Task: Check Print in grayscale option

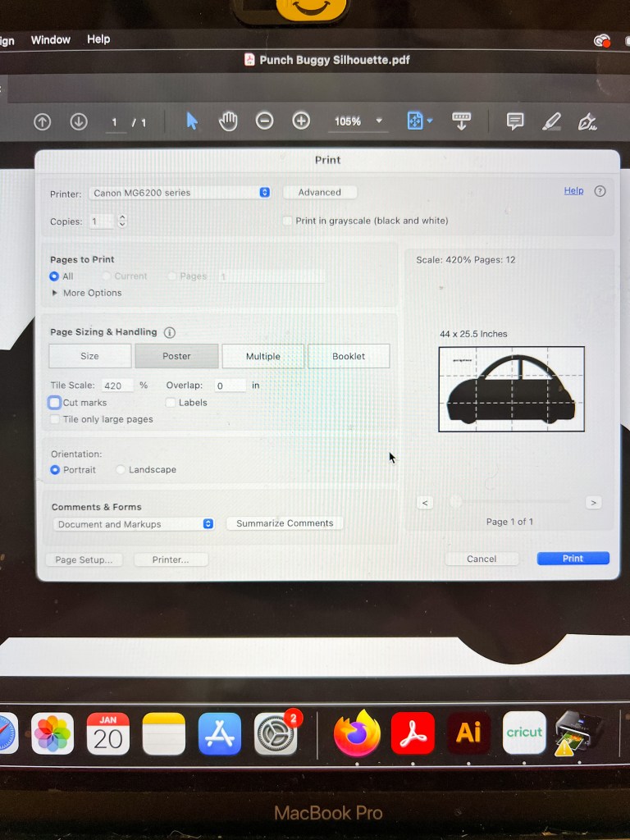Action: click(287, 221)
